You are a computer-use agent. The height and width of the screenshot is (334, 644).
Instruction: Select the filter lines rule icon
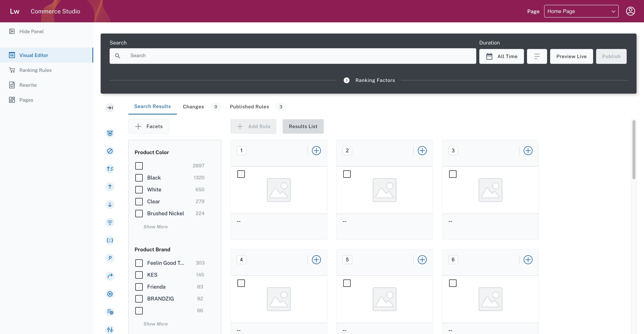(110, 222)
